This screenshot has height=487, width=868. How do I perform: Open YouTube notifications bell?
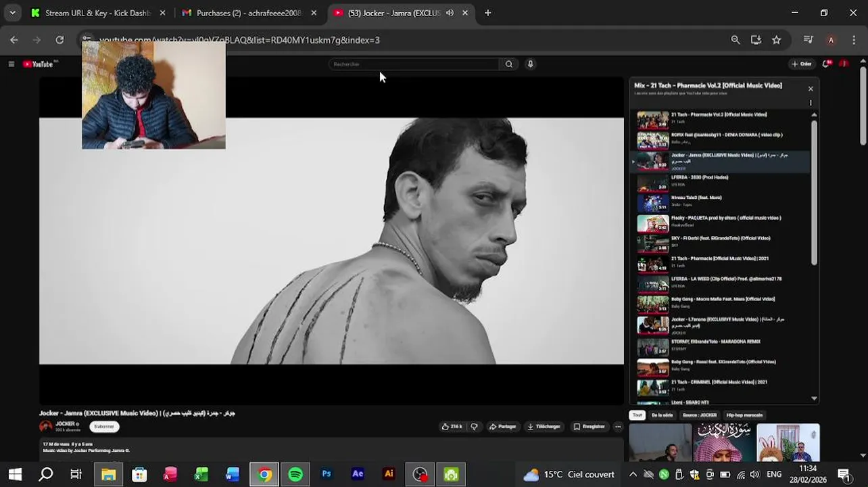tap(826, 64)
